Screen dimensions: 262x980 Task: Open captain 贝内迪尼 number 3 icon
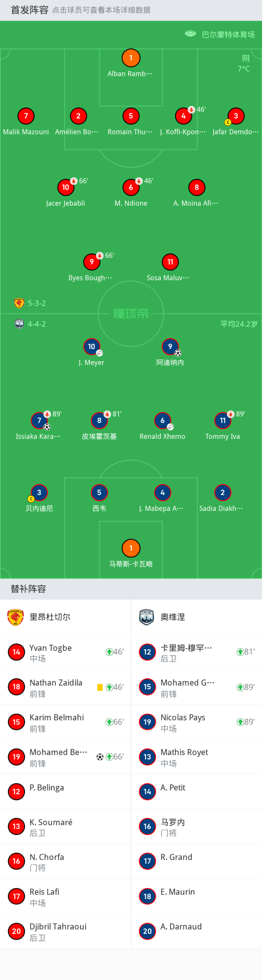(x=39, y=493)
